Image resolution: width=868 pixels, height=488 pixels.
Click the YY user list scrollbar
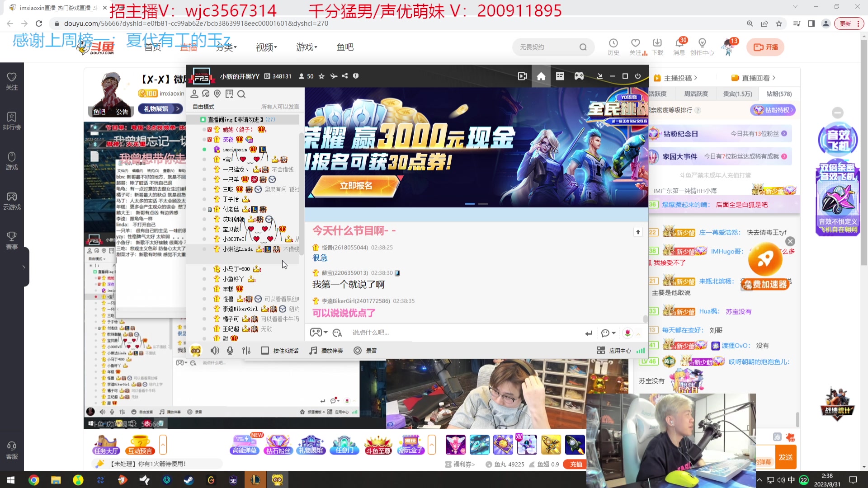point(301,194)
